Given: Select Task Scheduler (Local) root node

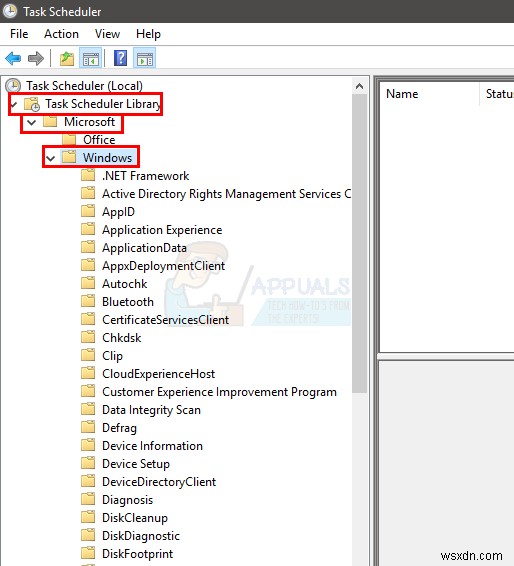Looking at the screenshot, I should click(x=84, y=86).
